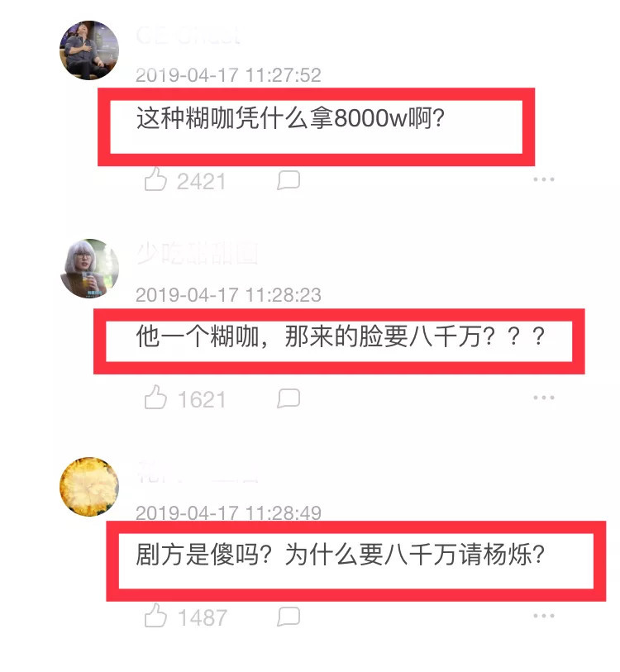Reply to the 8000w comment
The width and height of the screenshot is (620, 672).
289,179
